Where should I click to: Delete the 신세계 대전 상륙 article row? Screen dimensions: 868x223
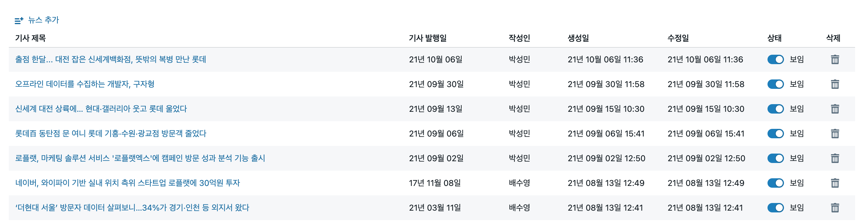[x=834, y=109]
